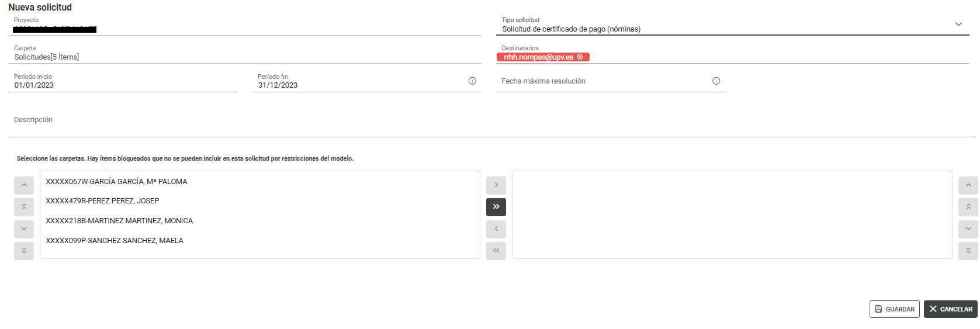
Task: Save the request with Guardar
Action: [895, 309]
